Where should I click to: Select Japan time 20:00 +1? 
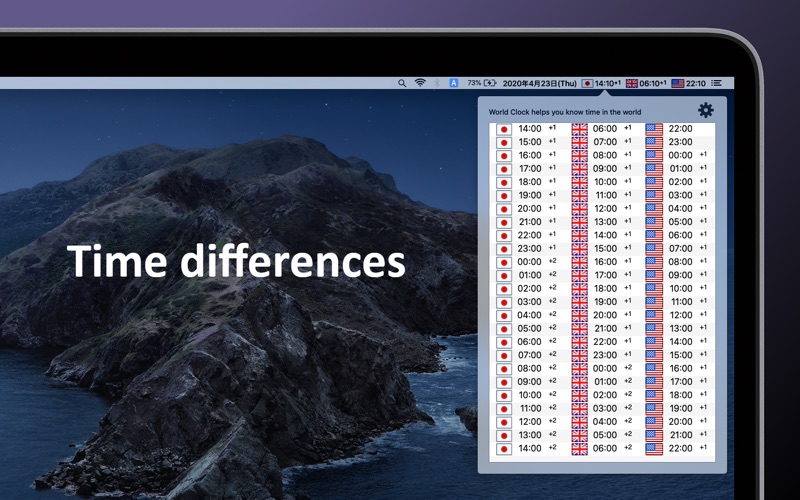530,208
